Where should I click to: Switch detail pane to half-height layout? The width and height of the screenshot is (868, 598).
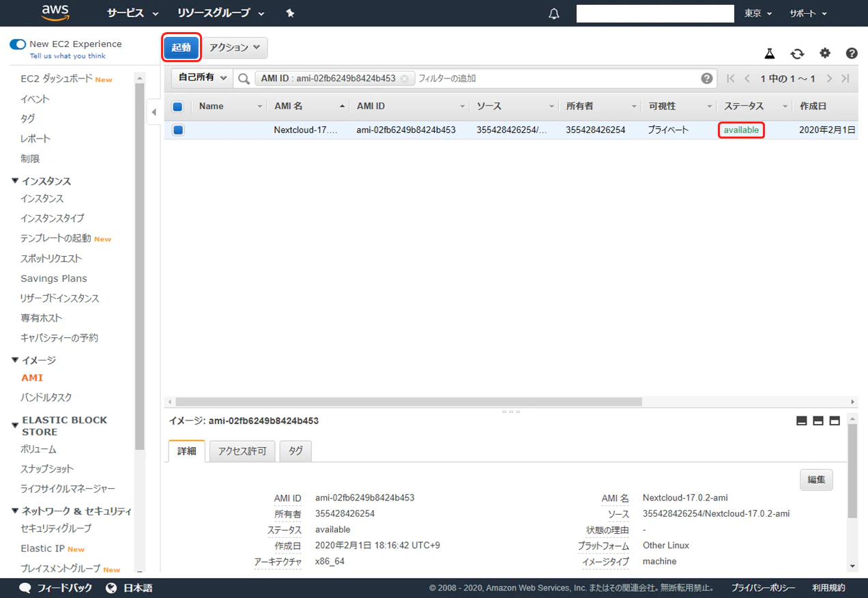point(818,421)
